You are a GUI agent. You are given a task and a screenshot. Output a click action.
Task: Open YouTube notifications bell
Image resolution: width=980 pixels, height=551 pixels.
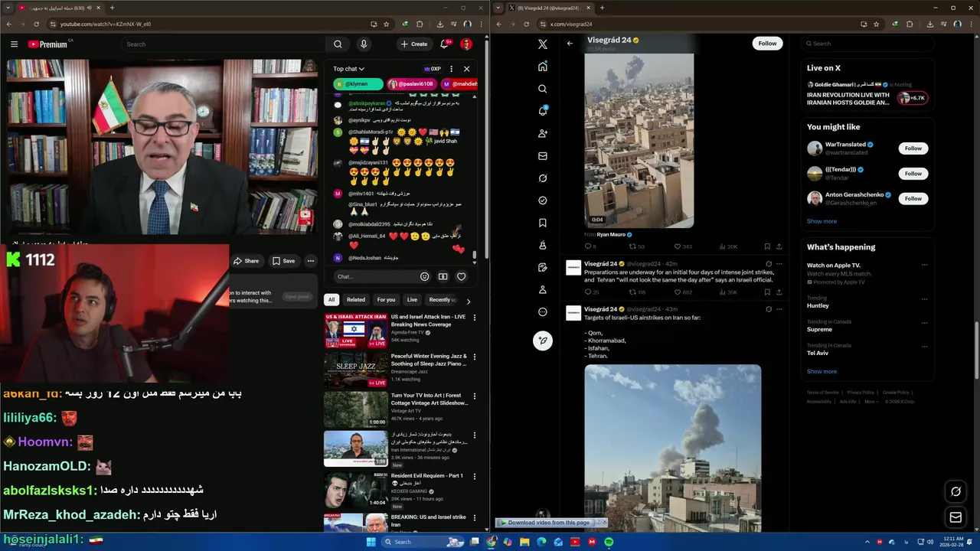point(444,44)
